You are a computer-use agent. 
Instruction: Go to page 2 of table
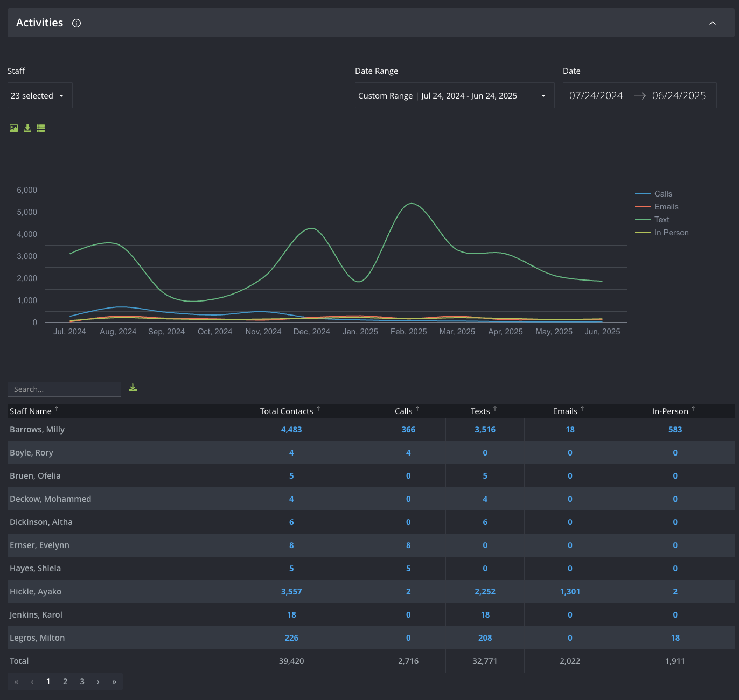[65, 682]
